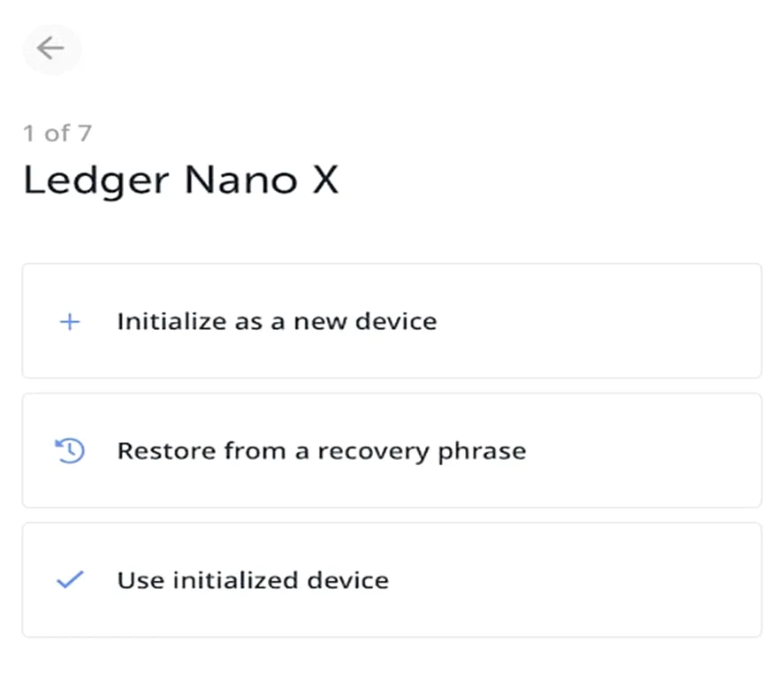This screenshot has height=696, width=784.
Task: Choose Use initialized device option
Action: (x=392, y=580)
